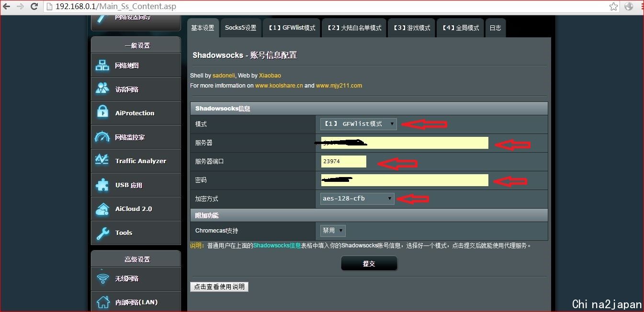Open the 网络地图 network map icon

[102, 66]
